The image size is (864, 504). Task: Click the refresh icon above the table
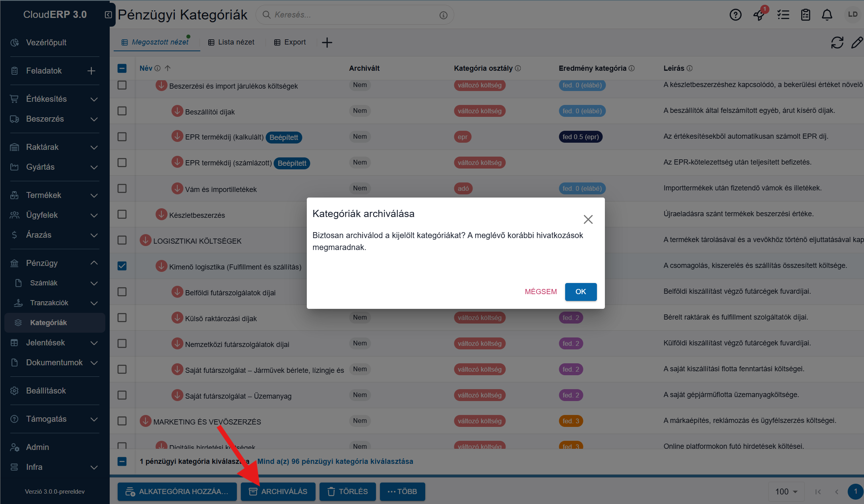(x=837, y=43)
